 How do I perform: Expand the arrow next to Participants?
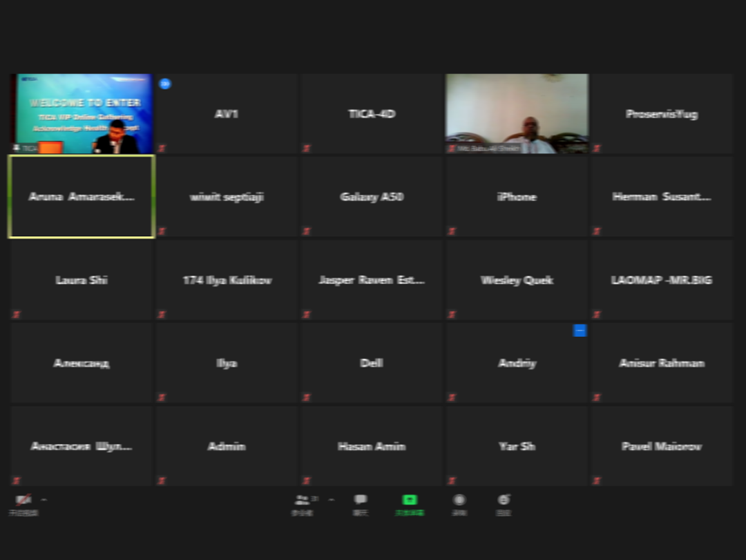click(x=331, y=499)
